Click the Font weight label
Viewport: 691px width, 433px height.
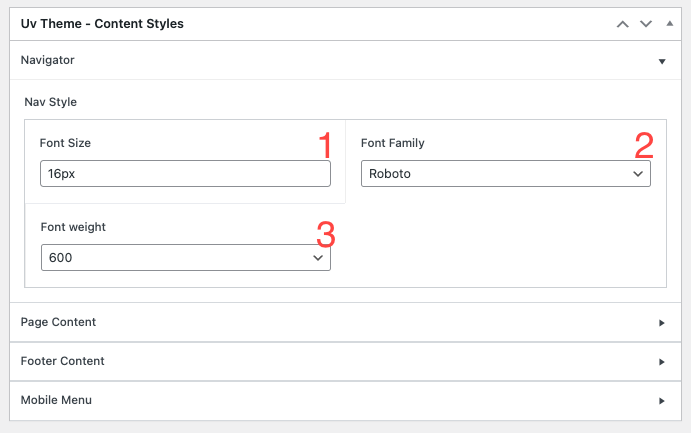click(x=73, y=227)
